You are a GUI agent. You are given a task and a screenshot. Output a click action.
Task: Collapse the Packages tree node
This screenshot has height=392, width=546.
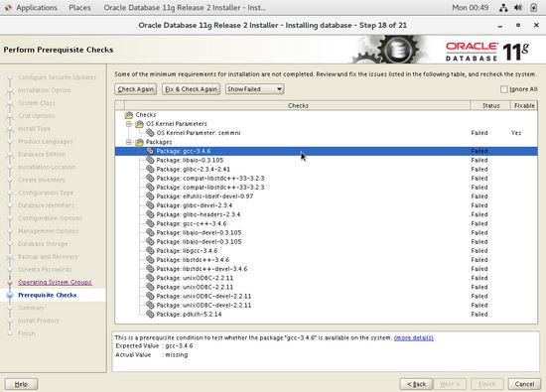pos(129,142)
